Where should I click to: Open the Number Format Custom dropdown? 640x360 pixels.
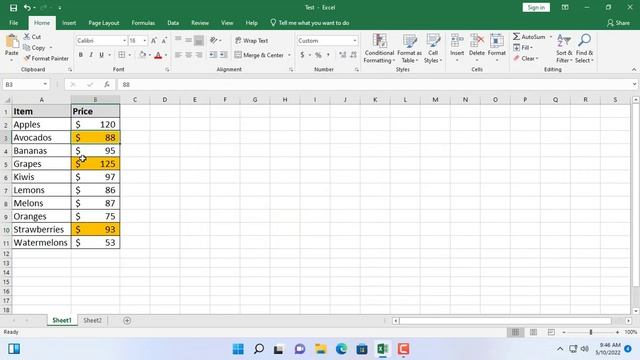click(355, 41)
